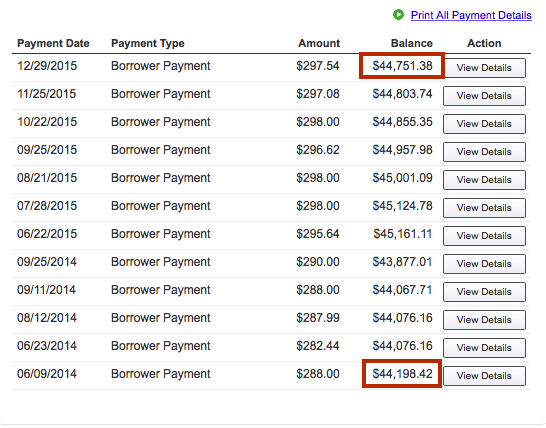
Task: Click the Balance column header
Action: (412, 43)
